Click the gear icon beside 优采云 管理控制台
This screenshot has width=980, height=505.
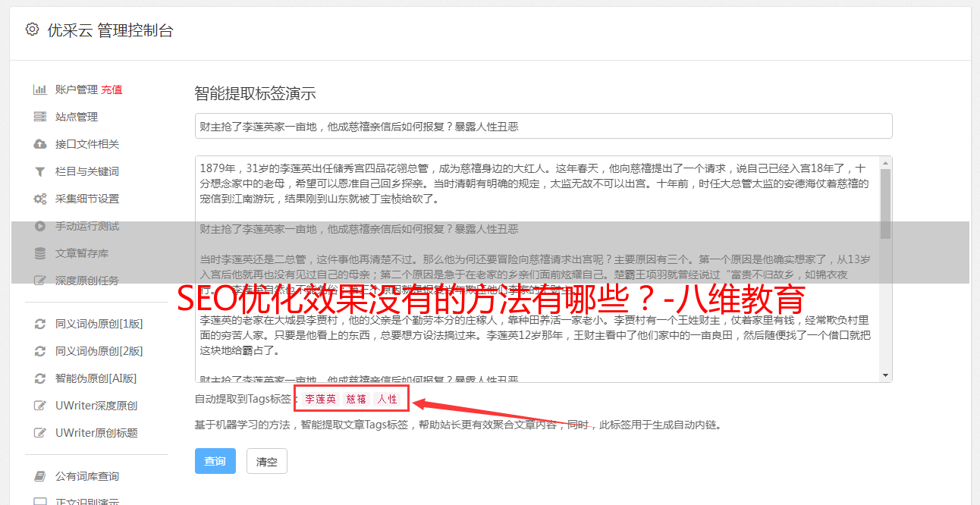point(32,30)
